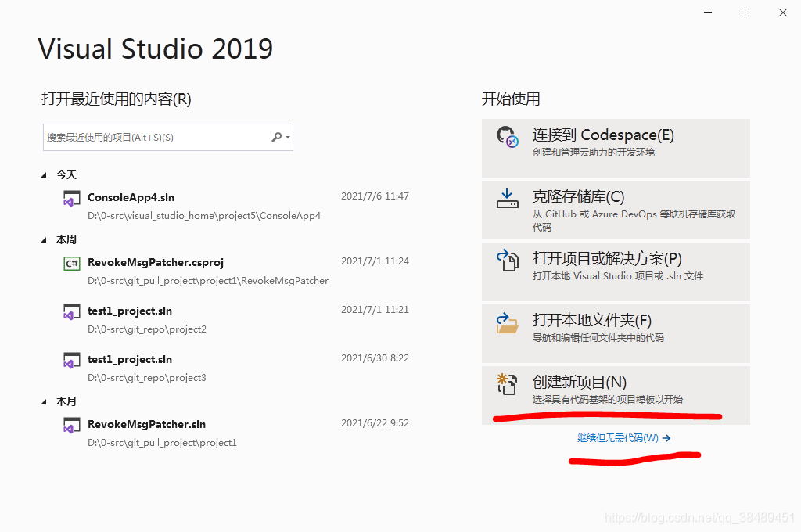The image size is (801, 532).
Task: Click the open project or solution icon
Action: pos(507,260)
